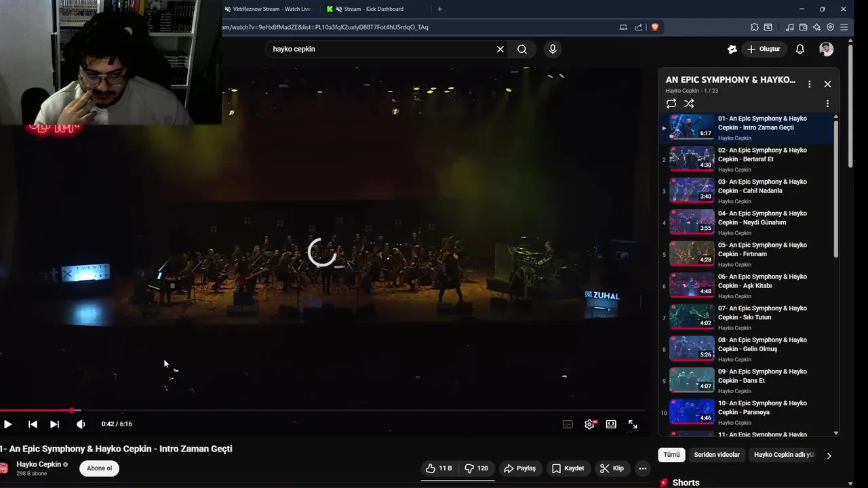
Task: Toggle playlist loop
Action: (x=671, y=104)
